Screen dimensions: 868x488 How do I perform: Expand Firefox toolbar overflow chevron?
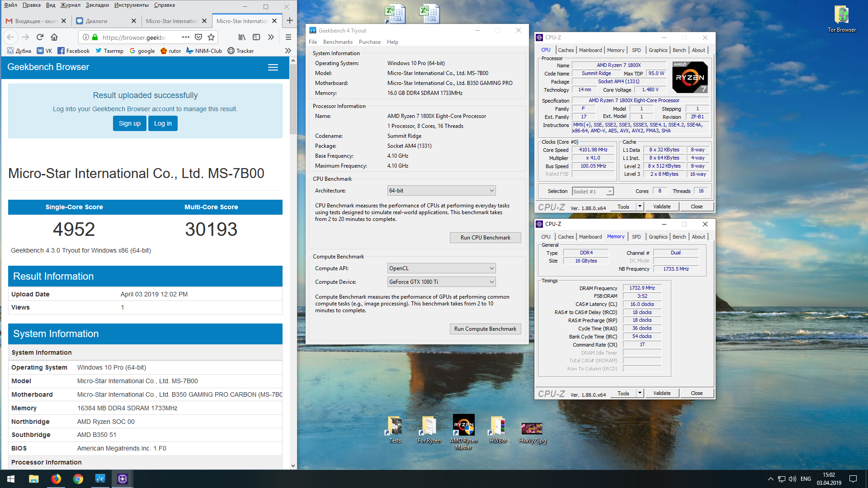tap(271, 37)
